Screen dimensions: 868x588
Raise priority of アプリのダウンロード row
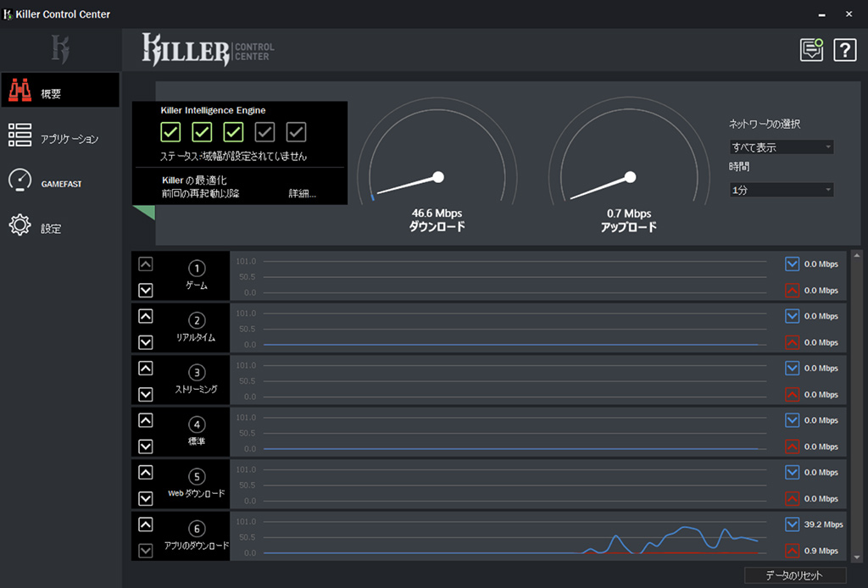coord(146,524)
